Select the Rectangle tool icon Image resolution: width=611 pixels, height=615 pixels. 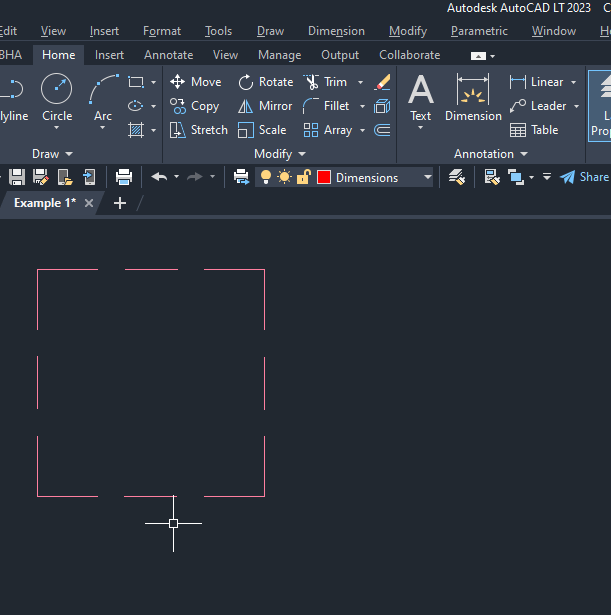[x=136, y=82]
